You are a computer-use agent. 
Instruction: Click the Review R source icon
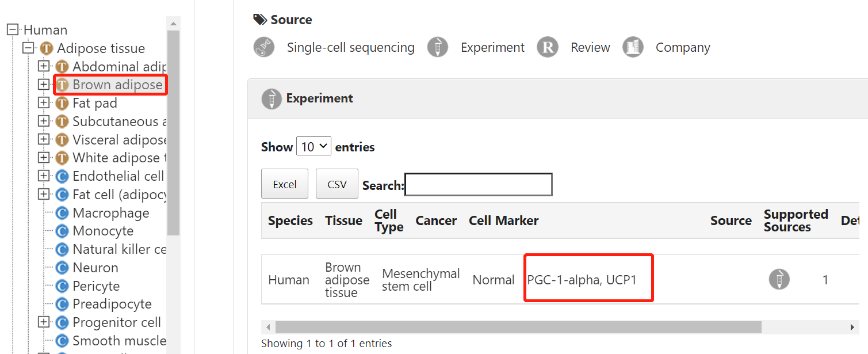548,47
